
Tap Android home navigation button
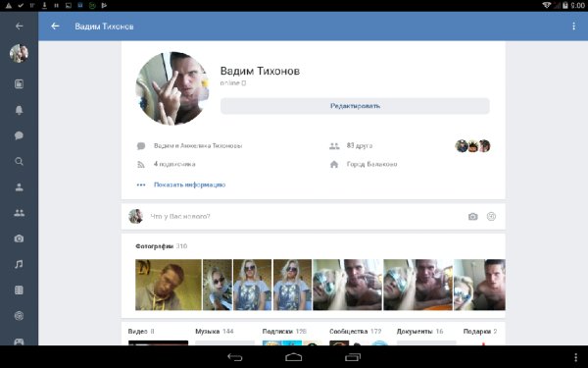pos(294,357)
